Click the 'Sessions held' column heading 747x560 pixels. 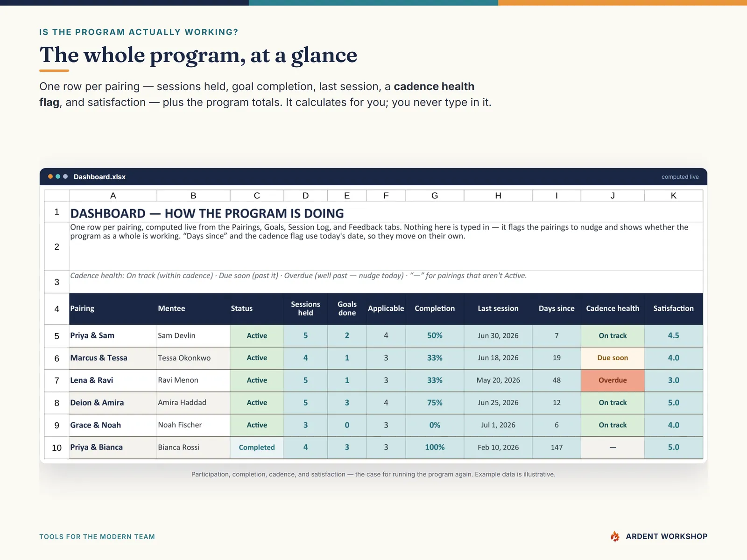tap(305, 308)
